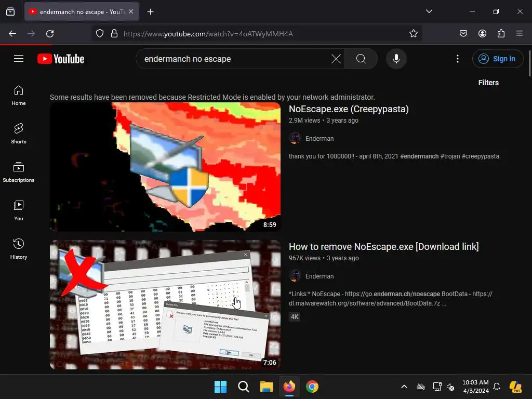Open the clock and date flyout
532x399 pixels.
pos(475,387)
